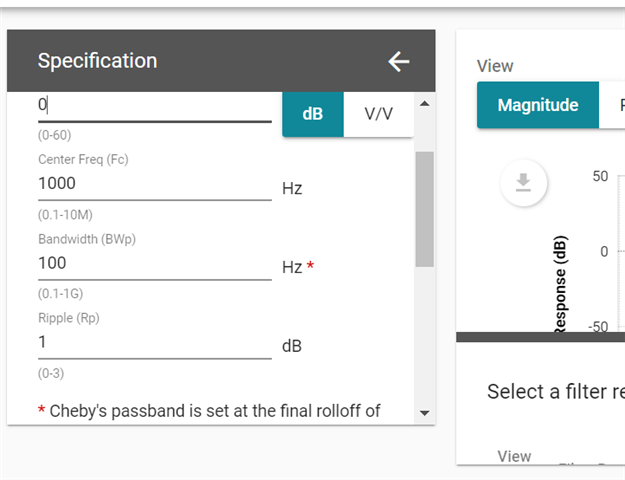Image resolution: width=625 pixels, height=480 pixels.
Task: Click the "Select a filter" heading text
Action: click(555, 391)
